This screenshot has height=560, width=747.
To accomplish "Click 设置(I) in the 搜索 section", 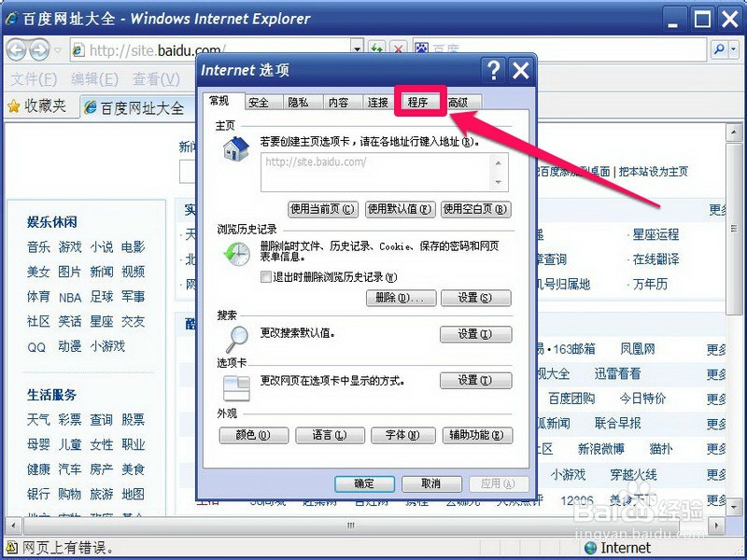I will pos(476,334).
